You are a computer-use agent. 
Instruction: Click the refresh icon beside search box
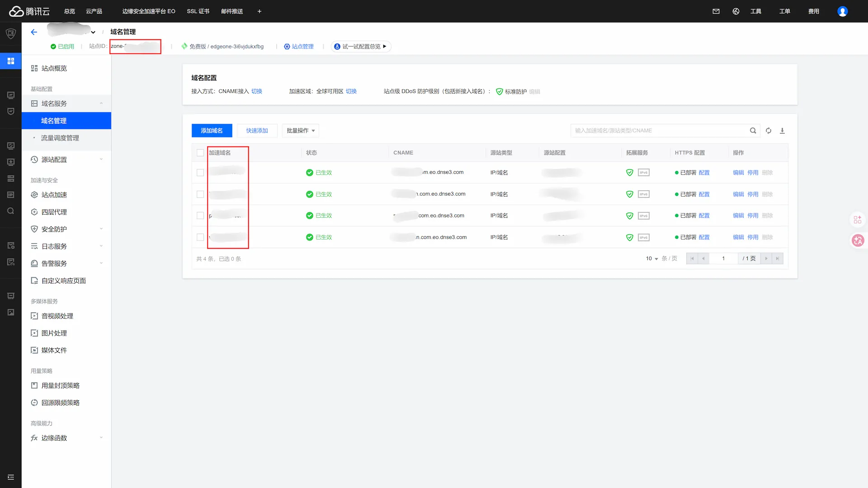(769, 131)
